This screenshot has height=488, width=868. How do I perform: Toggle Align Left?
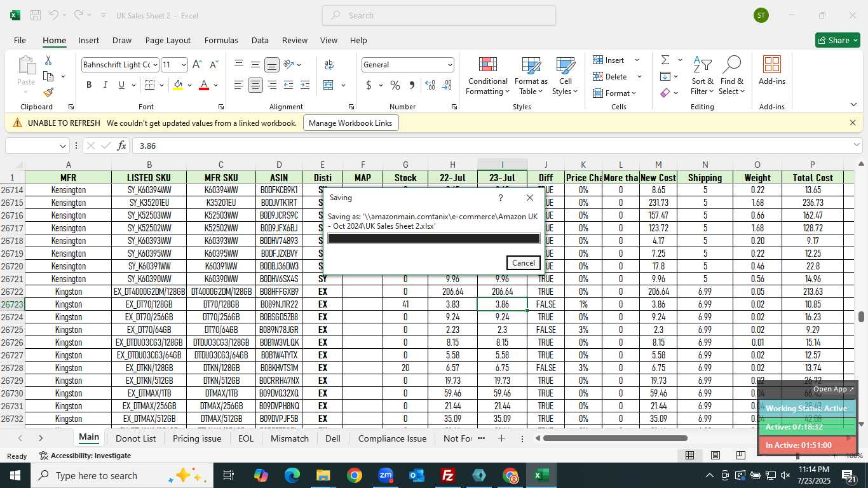238,85
